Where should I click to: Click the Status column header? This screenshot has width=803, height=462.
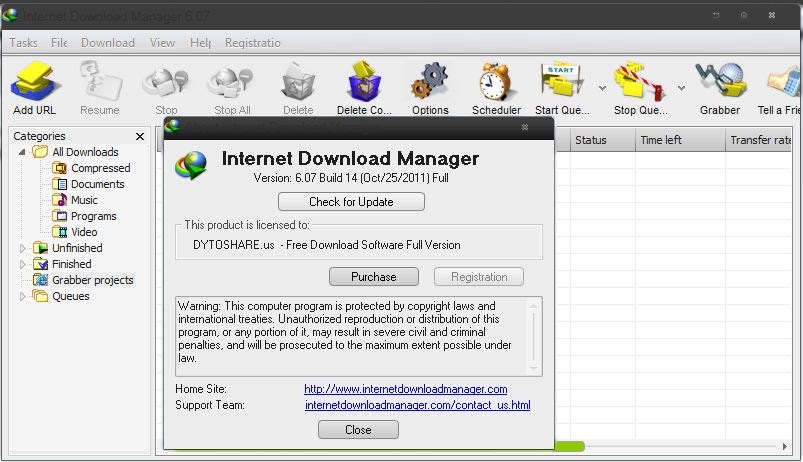tap(603, 140)
